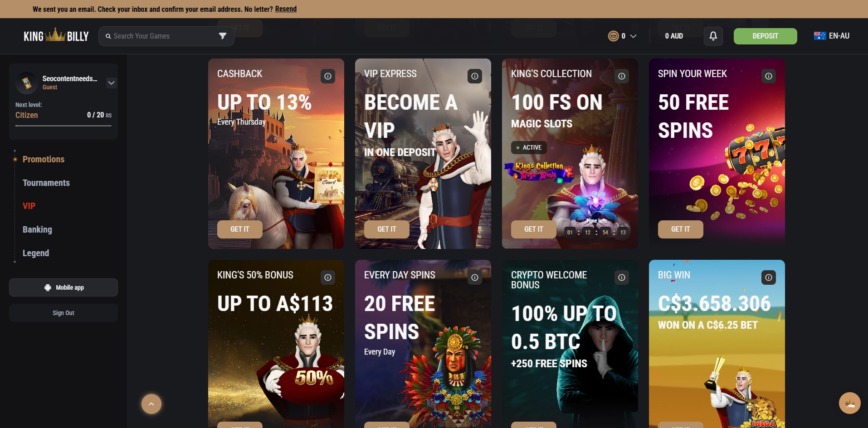Open Crypto Welcome Bonus info icon
The image size is (868, 428).
622,277
